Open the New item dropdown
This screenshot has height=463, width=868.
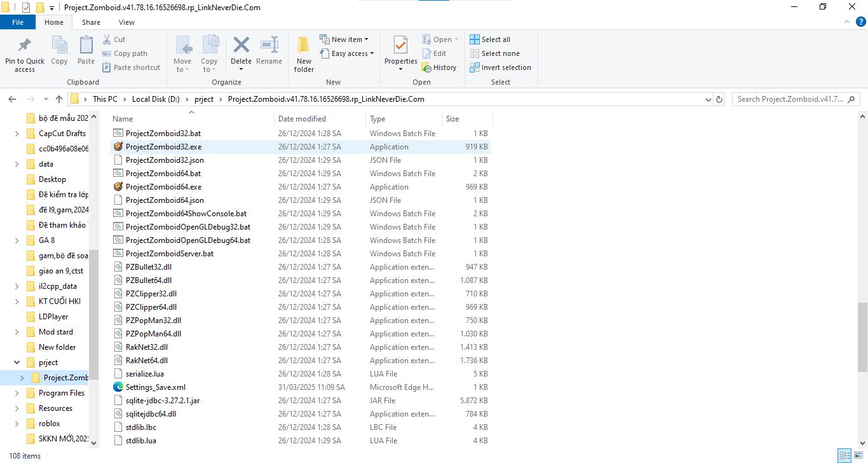pos(346,39)
